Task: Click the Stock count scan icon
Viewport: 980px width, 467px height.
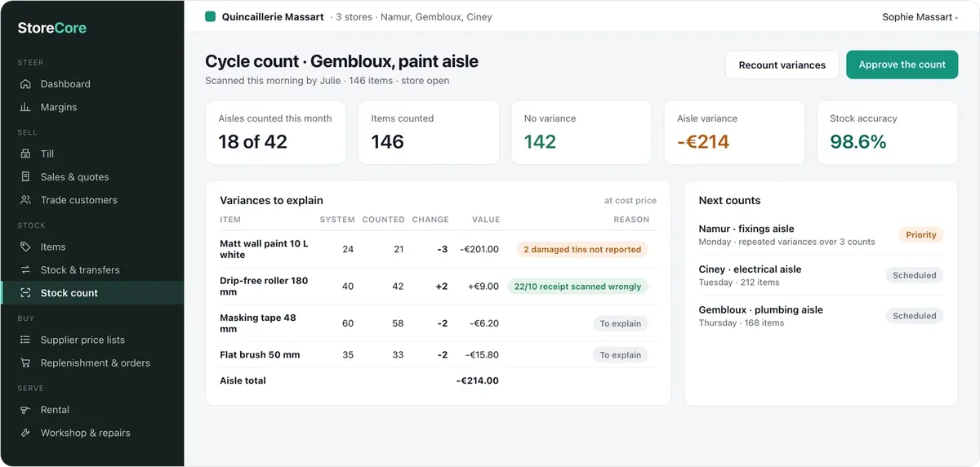Action: [x=25, y=293]
